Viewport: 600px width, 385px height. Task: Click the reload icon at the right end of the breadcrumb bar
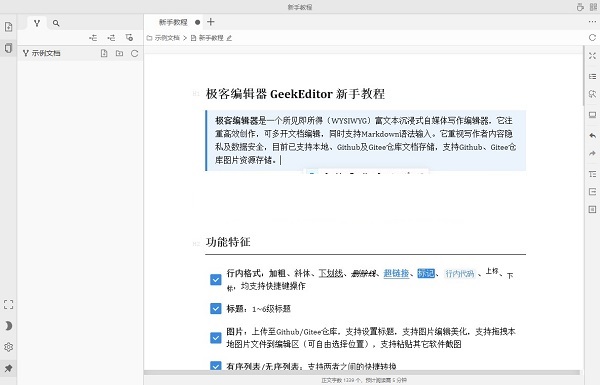coord(592,38)
